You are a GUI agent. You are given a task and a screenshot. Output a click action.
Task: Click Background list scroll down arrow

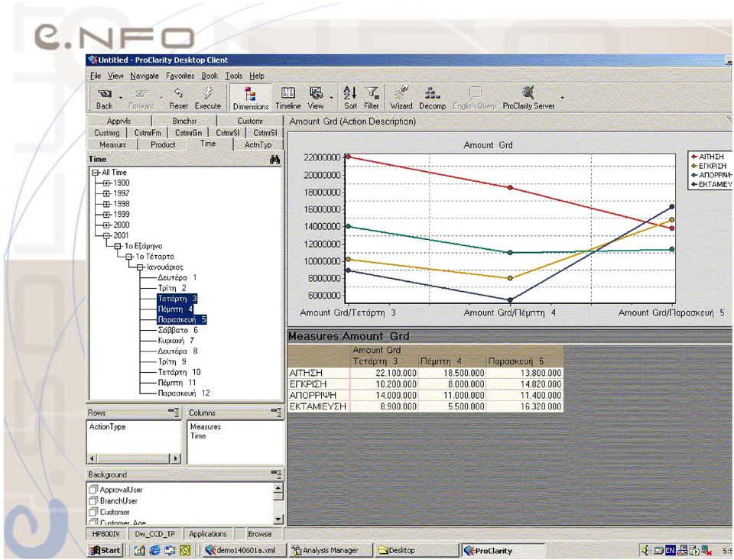pyautogui.click(x=278, y=519)
